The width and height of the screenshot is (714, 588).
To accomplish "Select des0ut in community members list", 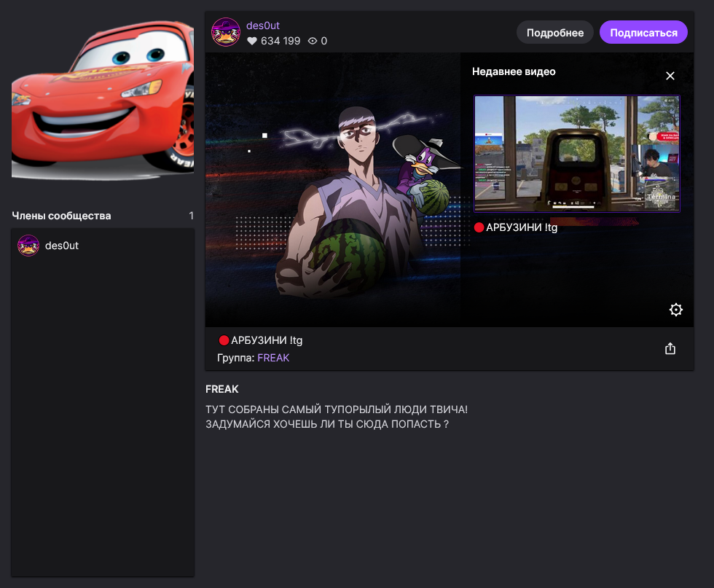I will 103,246.
